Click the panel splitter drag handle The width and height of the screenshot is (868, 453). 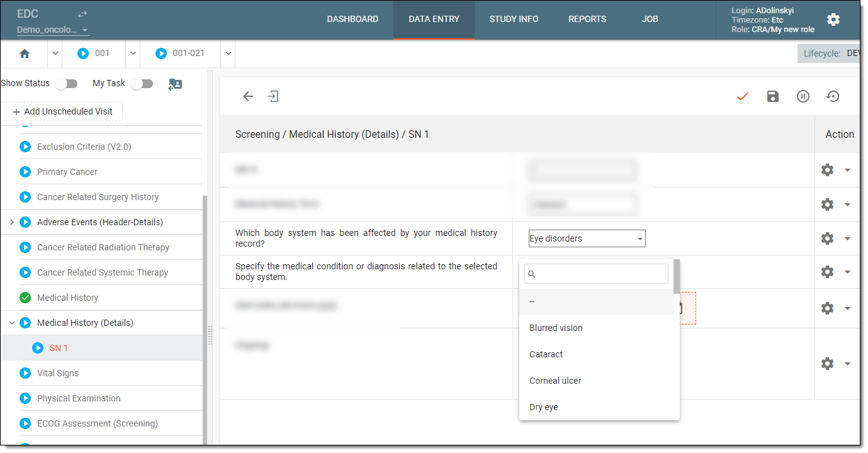coord(210,335)
